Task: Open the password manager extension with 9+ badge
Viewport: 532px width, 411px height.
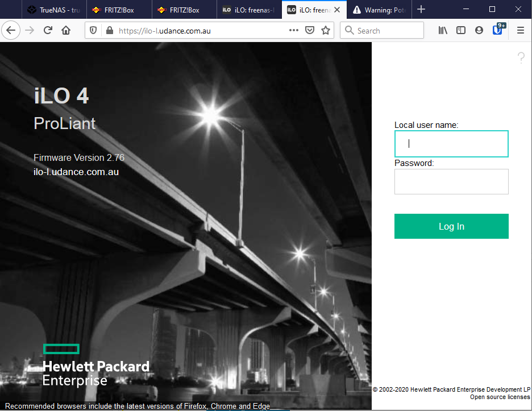Action: click(x=498, y=30)
